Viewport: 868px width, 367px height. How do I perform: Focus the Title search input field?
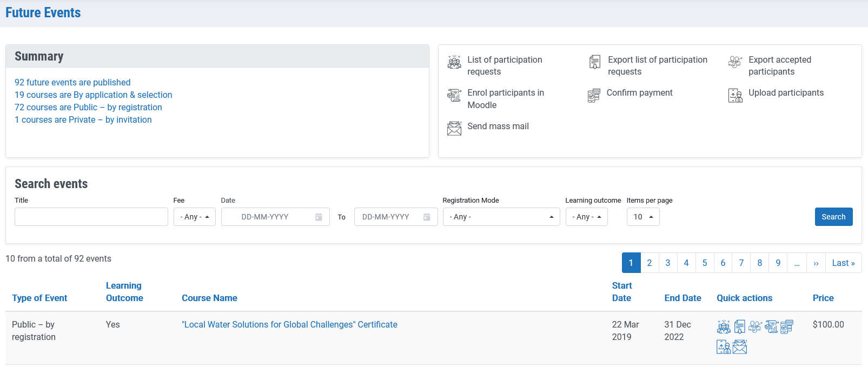tap(91, 217)
